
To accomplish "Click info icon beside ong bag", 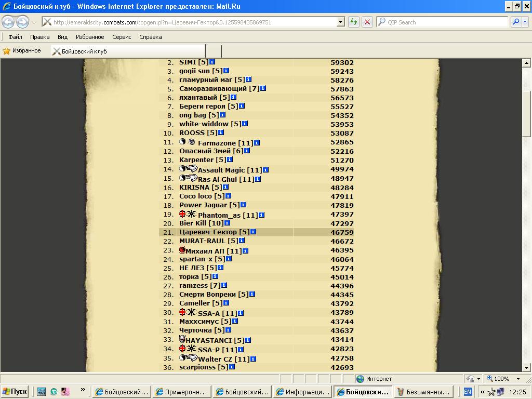I will (222, 115).
